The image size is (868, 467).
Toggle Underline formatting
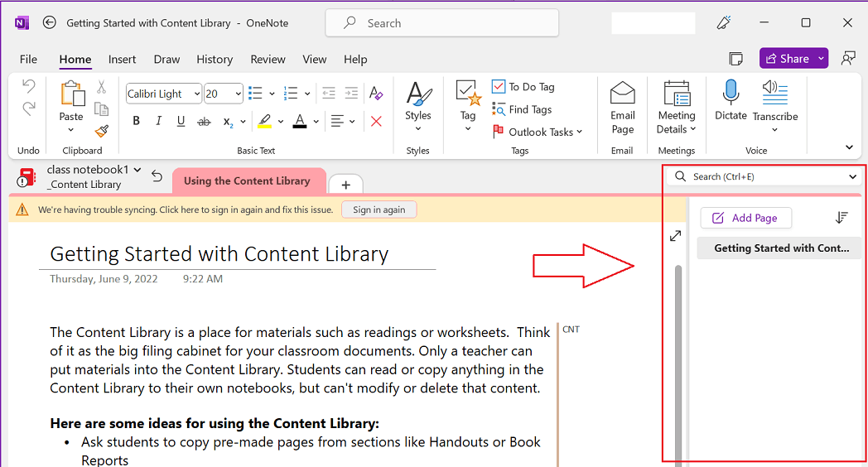(x=181, y=121)
